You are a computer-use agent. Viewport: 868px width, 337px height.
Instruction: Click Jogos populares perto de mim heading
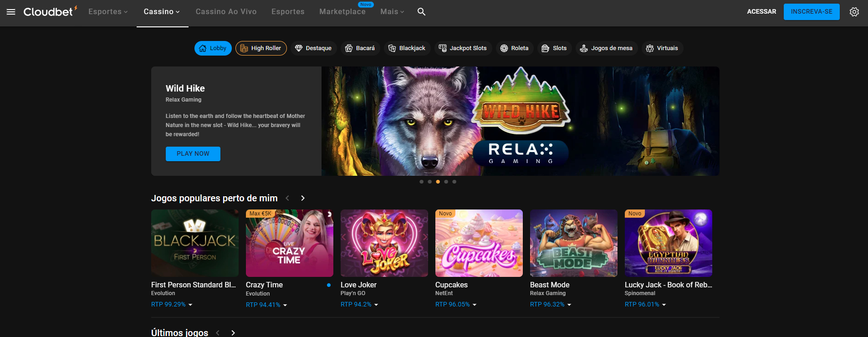(x=214, y=198)
